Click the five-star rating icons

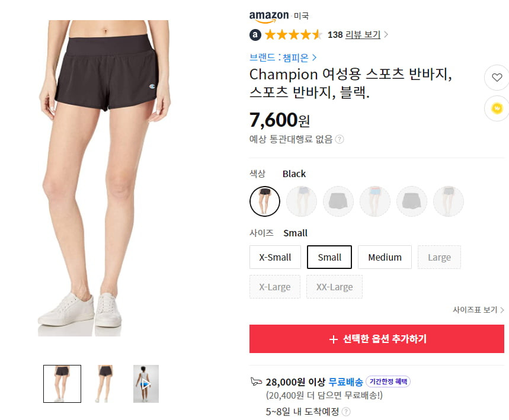(x=293, y=35)
